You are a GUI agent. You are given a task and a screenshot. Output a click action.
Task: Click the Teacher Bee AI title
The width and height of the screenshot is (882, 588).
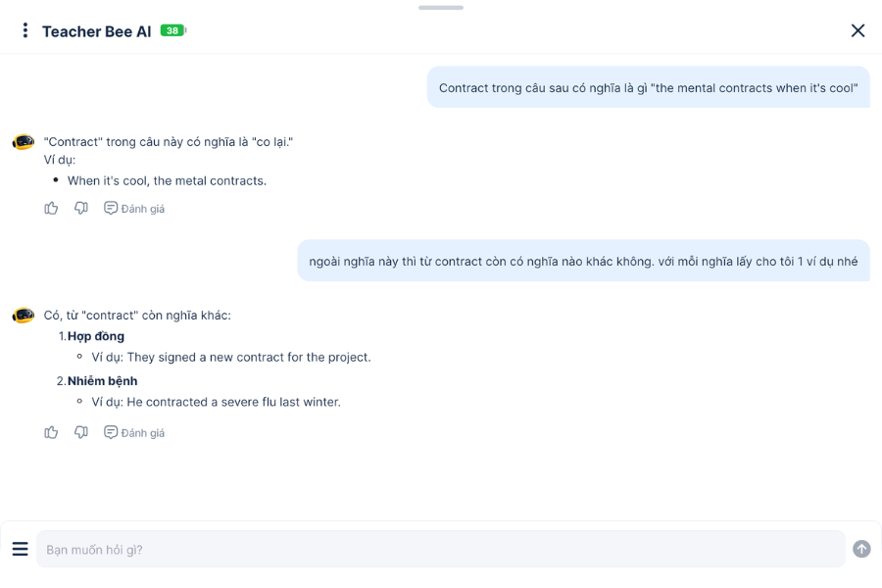click(x=96, y=31)
